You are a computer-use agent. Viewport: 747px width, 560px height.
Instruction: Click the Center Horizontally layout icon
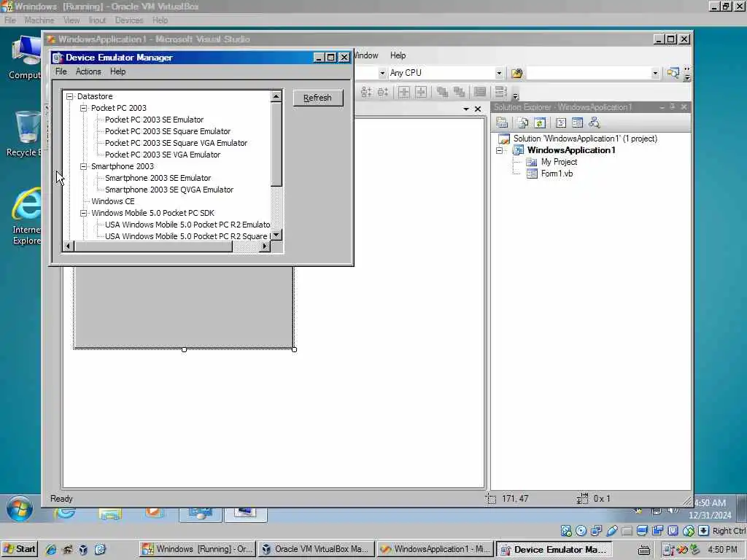[404, 92]
